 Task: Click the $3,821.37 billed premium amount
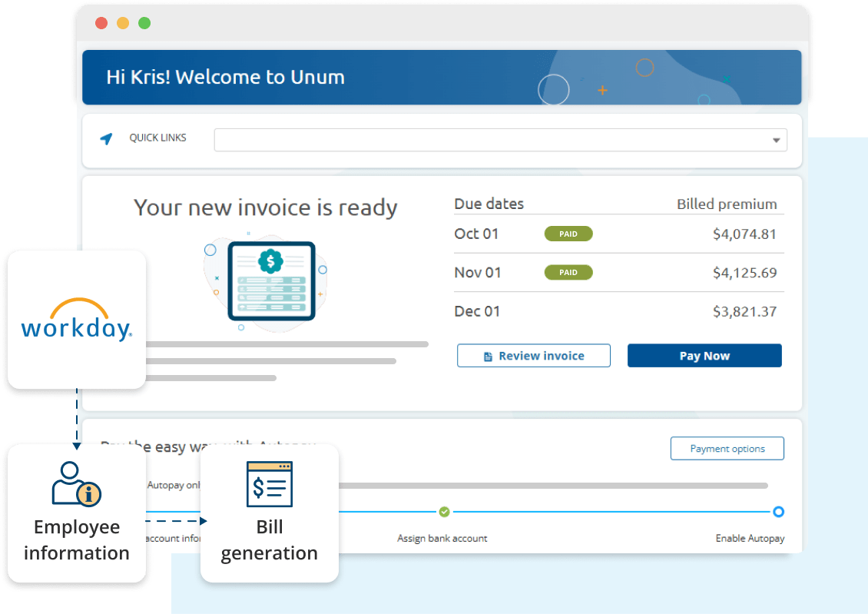click(x=744, y=311)
